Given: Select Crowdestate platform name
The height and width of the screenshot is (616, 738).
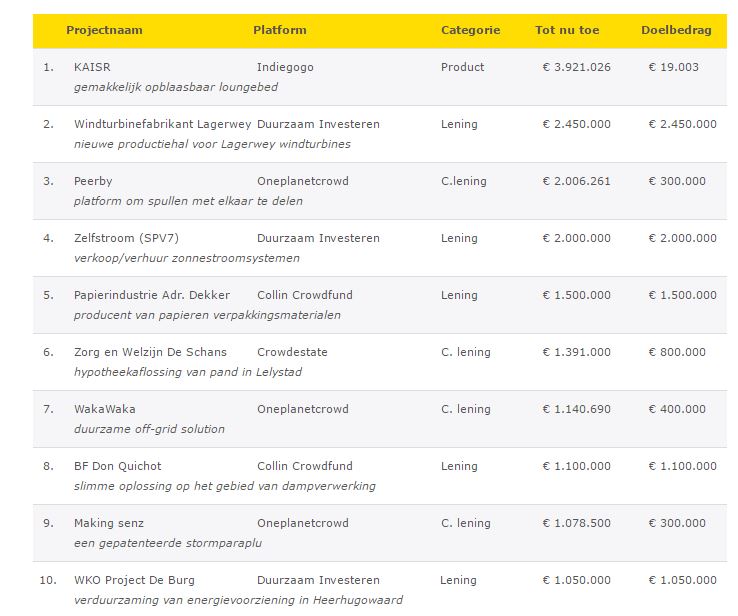Looking at the screenshot, I should pyautogui.click(x=292, y=352).
